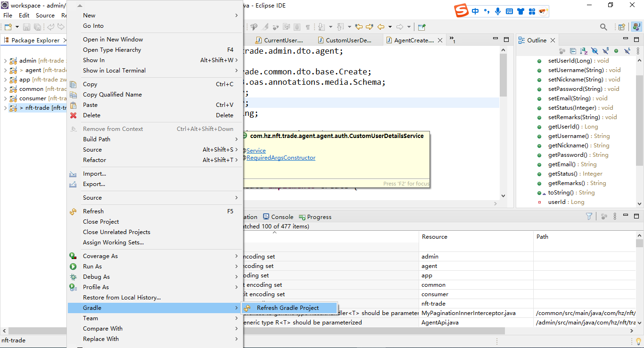644x348 pixels.
Task: Toggle Hide Static Members in Outline
Action: (606, 51)
